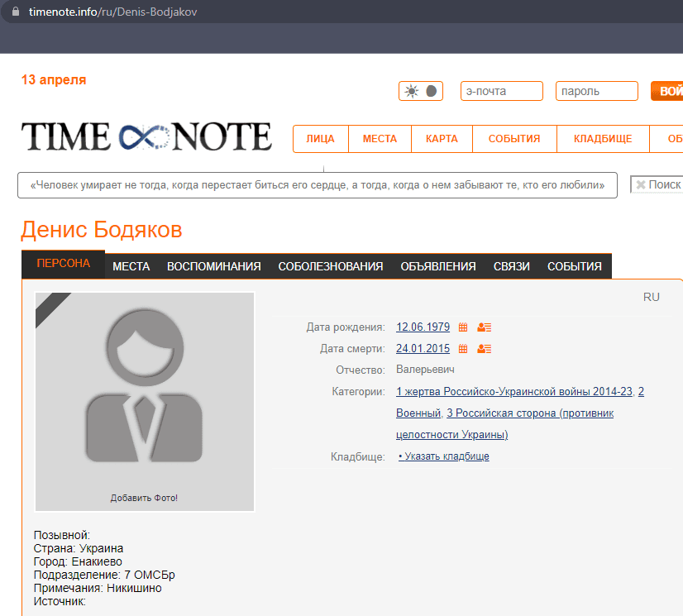Switch to light theme sun icon
The width and height of the screenshot is (683, 616).
point(411,91)
